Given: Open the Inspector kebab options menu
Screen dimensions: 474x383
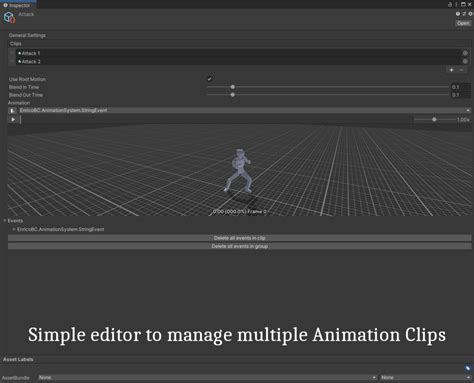Looking at the screenshot, I should (456, 4).
